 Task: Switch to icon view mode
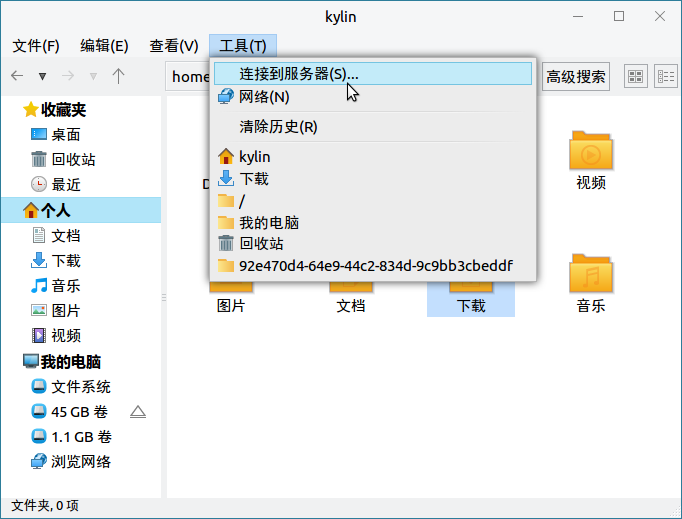(x=635, y=77)
